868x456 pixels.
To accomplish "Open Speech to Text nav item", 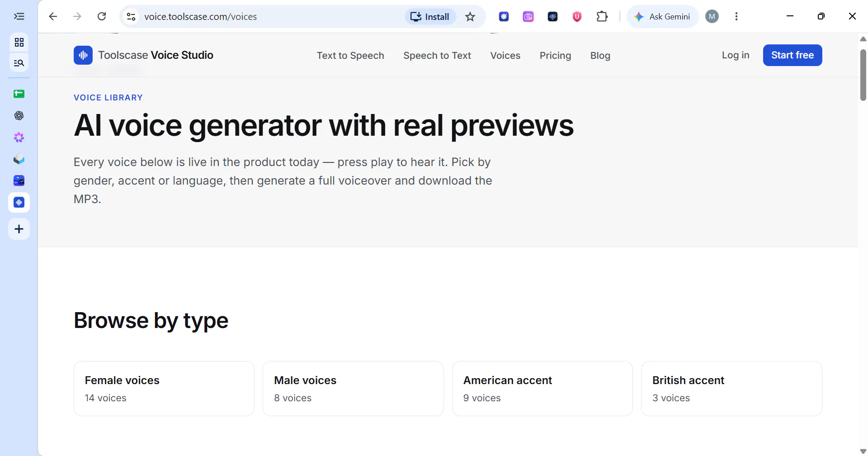I will [437, 55].
